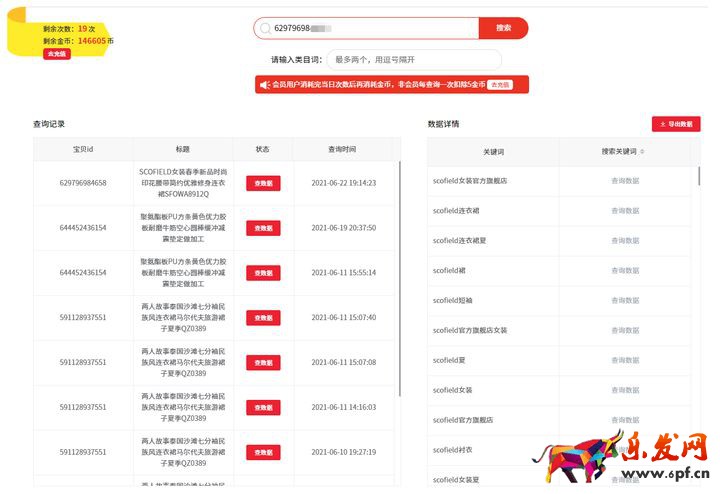The image size is (720, 494).
Task: Click the sort arrows beside 搜索关键词 header
Action: (642, 152)
